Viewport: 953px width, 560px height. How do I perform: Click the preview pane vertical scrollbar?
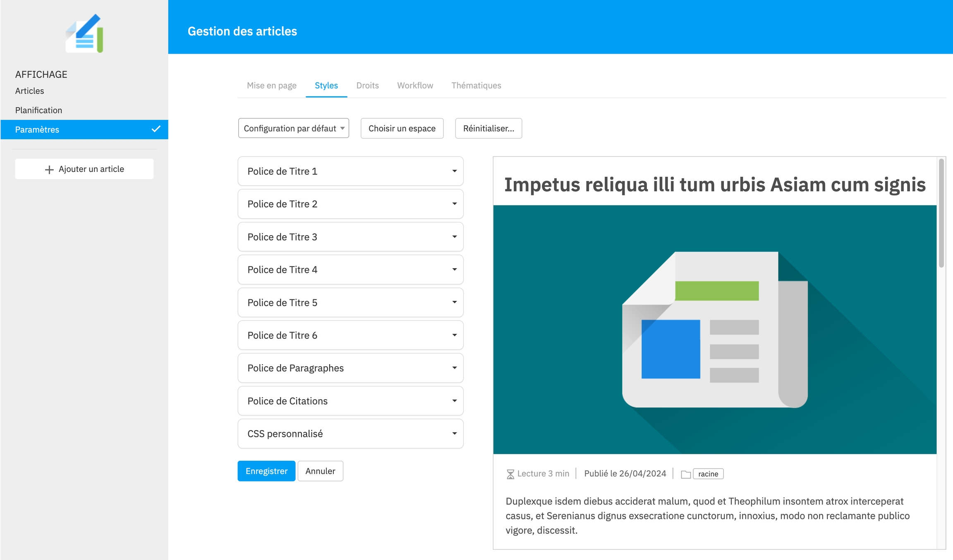pyautogui.click(x=941, y=214)
